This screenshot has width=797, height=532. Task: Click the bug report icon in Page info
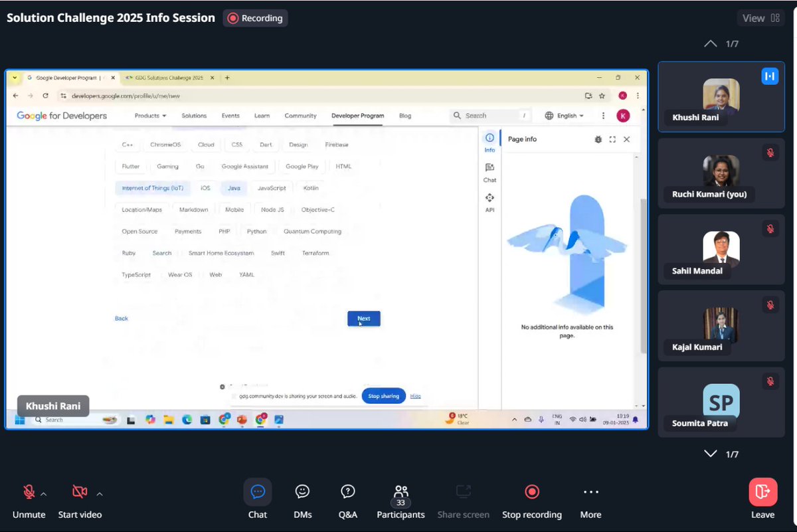pyautogui.click(x=598, y=139)
